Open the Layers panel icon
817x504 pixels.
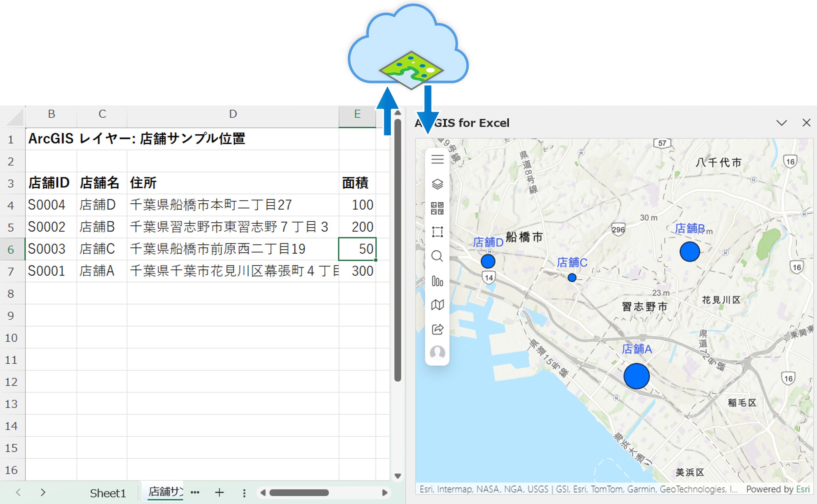click(x=437, y=184)
